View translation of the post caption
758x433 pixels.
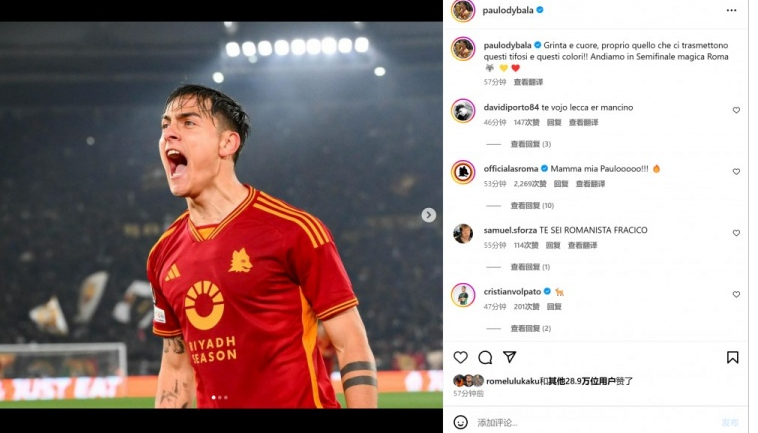point(528,82)
